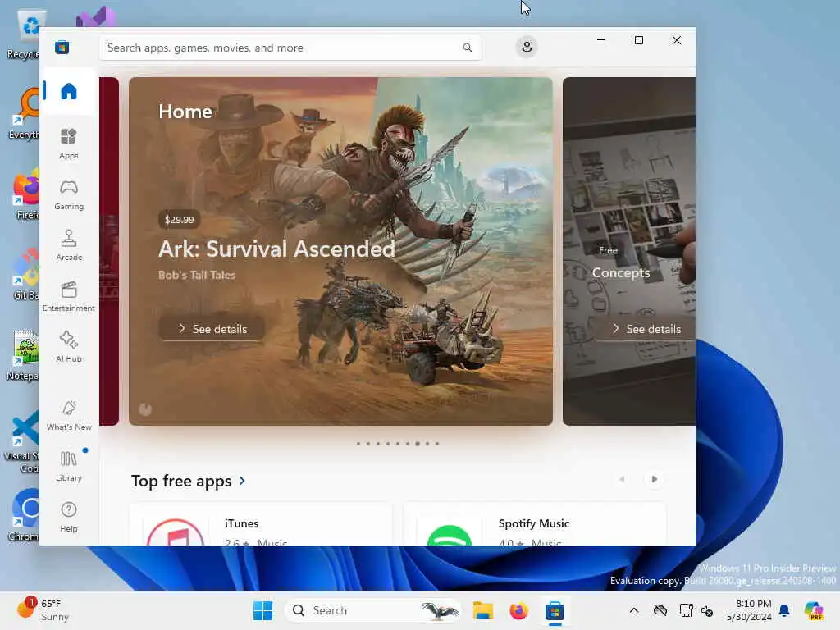Click the search magnifier icon in Store

coord(467,48)
